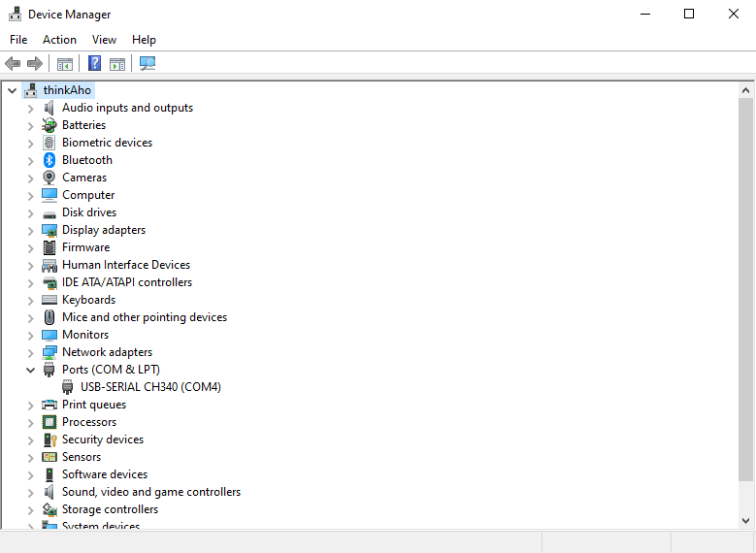Image resolution: width=756 pixels, height=553 pixels.
Task: Click the vertical scrollbar down arrow
Action: pyautogui.click(x=745, y=521)
